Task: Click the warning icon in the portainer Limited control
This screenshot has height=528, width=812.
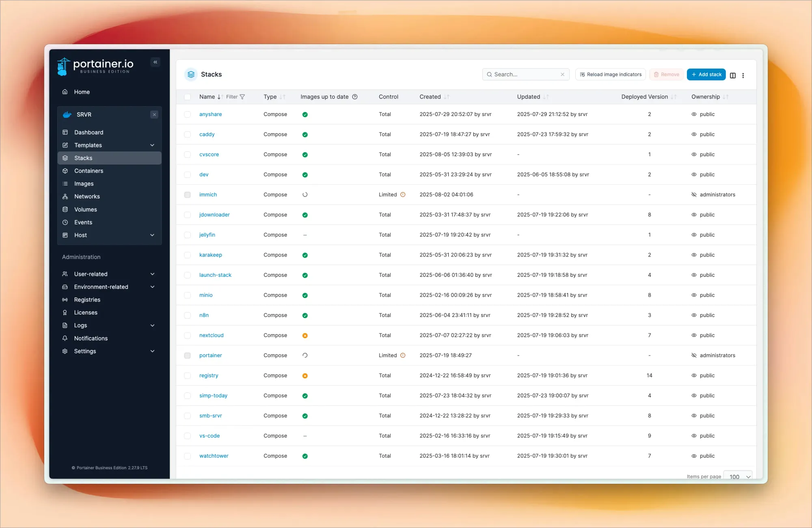Action: pyautogui.click(x=403, y=355)
